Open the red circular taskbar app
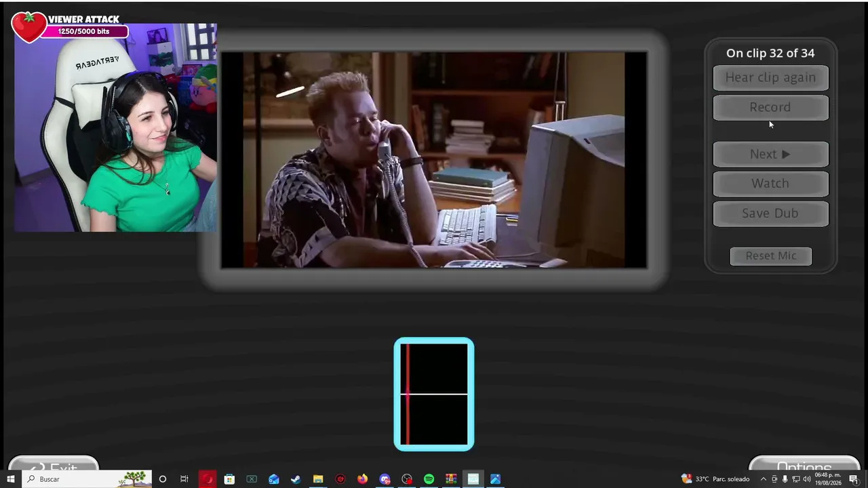The image size is (868, 488). (x=340, y=479)
